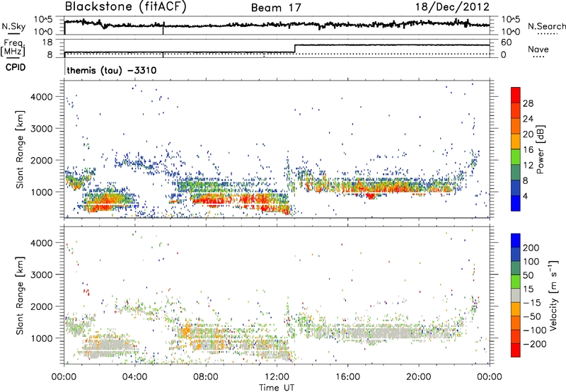566x392 pixels.
Task: Click the 08:00 time axis label
Action: [206, 377]
